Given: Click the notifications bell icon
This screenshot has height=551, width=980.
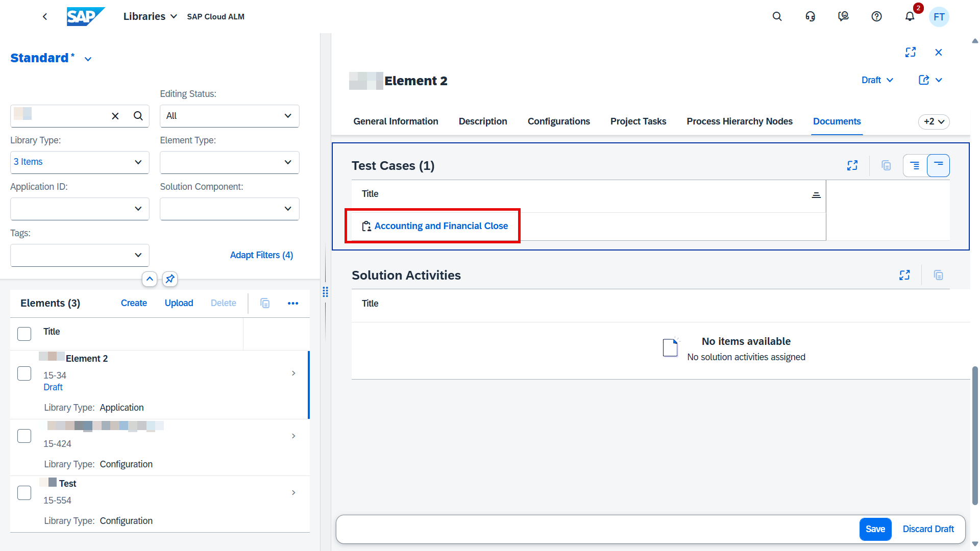Looking at the screenshot, I should (x=910, y=17).
